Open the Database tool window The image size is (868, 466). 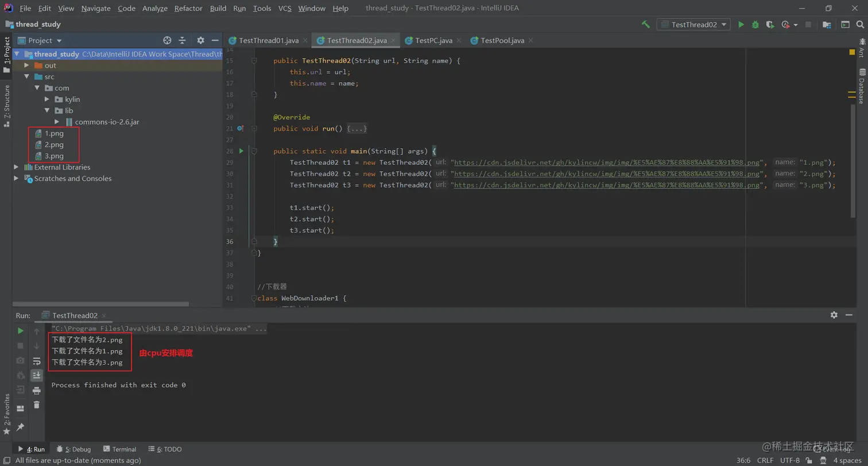tap(862, 86)
